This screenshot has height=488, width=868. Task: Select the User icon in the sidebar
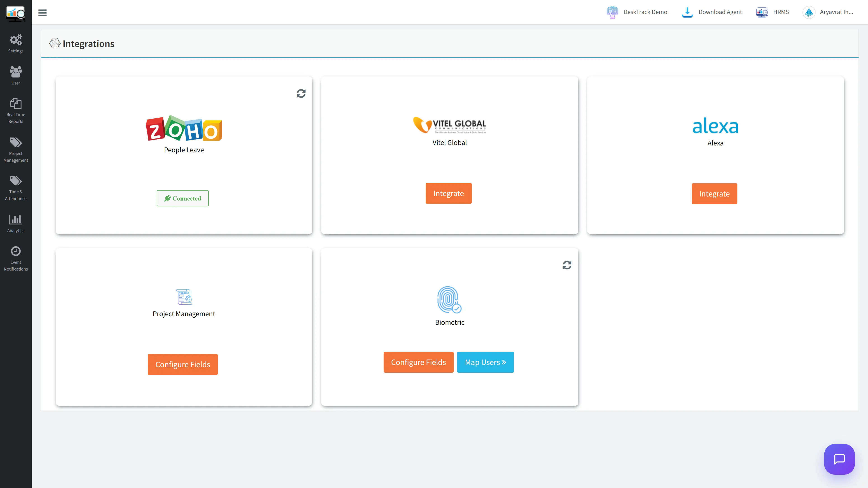pos(16,75)
